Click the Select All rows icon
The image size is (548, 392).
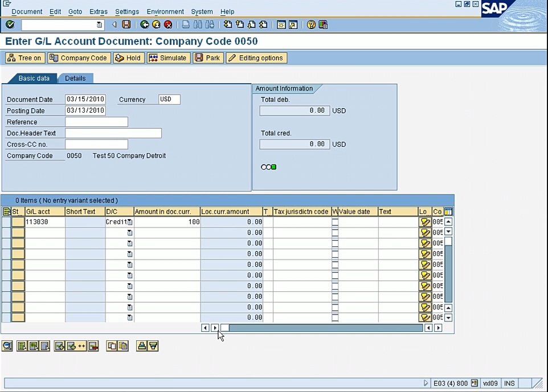click(22, 346)
